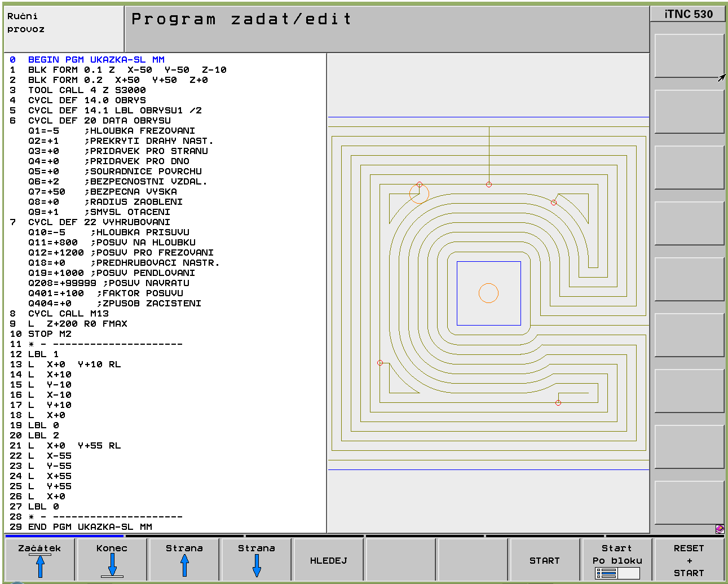Click the orange tool circle inside the blue square

coord(488,293)
